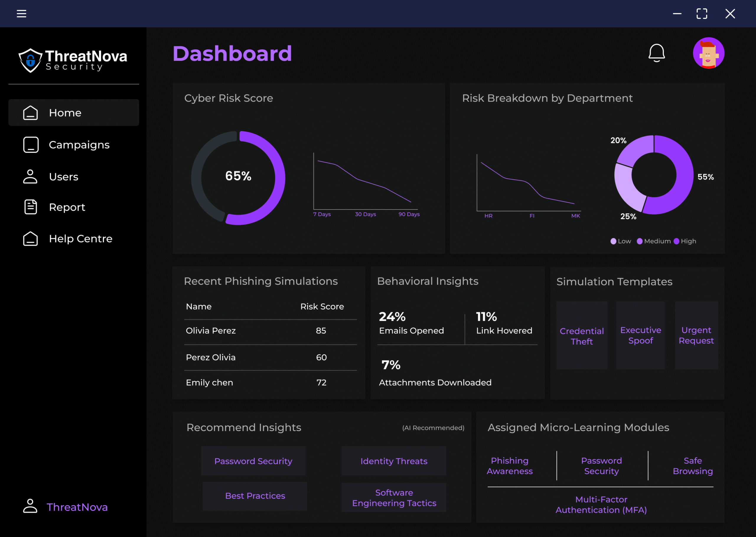Click the Help Centre icon
The width and height of the screenshot is (756, 537).
[x=30, y=239]
